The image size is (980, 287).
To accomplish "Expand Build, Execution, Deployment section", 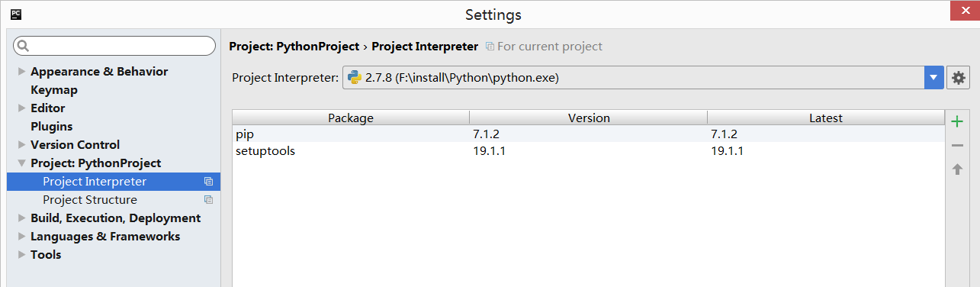I will 21,218.
